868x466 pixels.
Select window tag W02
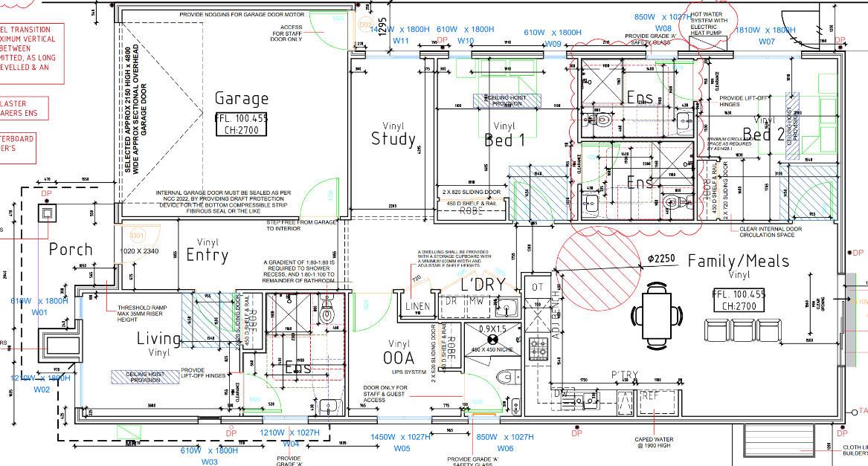coord(42,389)
